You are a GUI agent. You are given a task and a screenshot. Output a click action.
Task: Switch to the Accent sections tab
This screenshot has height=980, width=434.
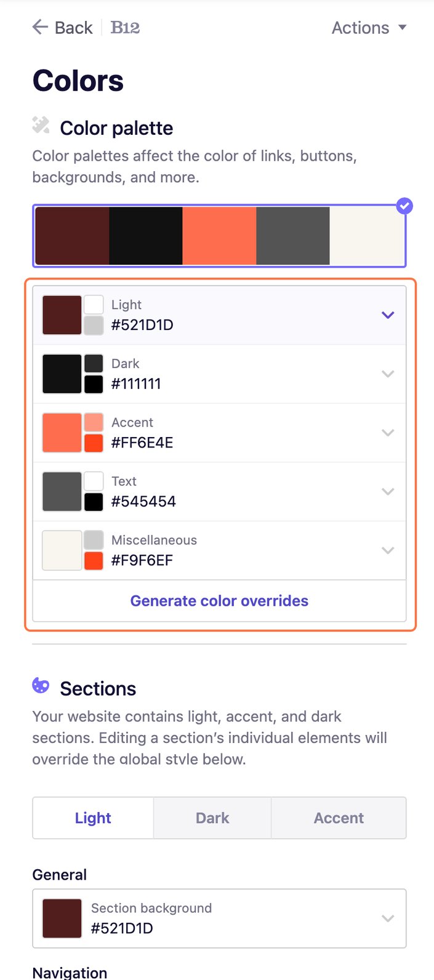click(x=339, y=817)
